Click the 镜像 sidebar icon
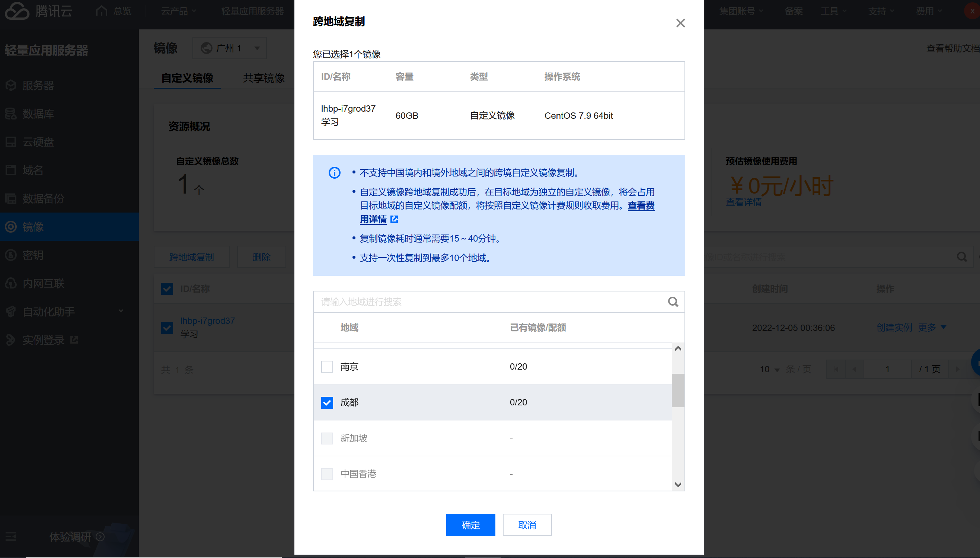This screenshot has height=558, width=980. pos(11,227)
